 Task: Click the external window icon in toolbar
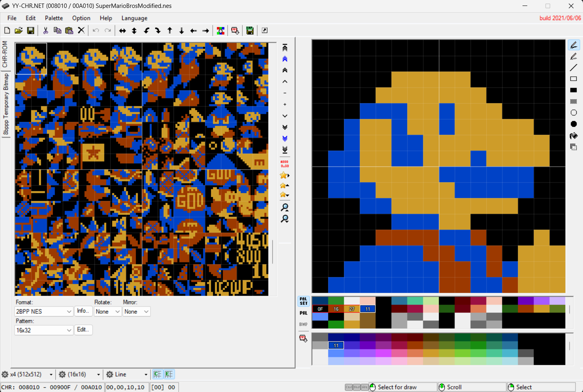click(265, 30)
